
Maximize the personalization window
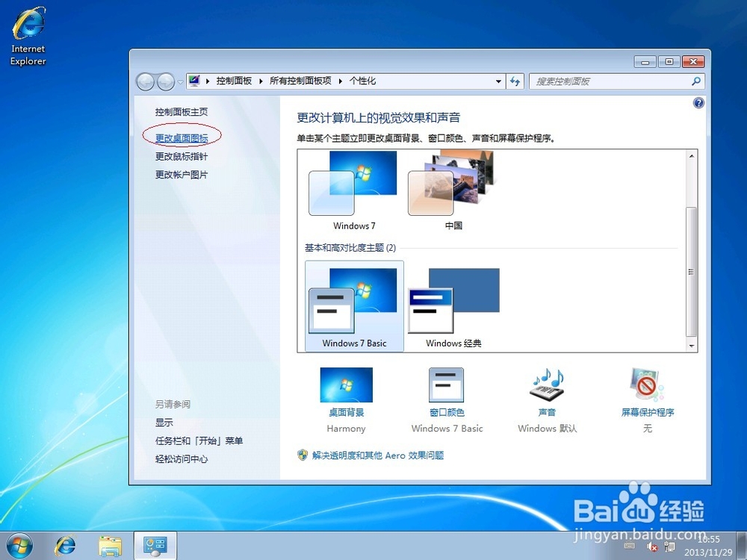pyautogui.click(x=669, y=62)
